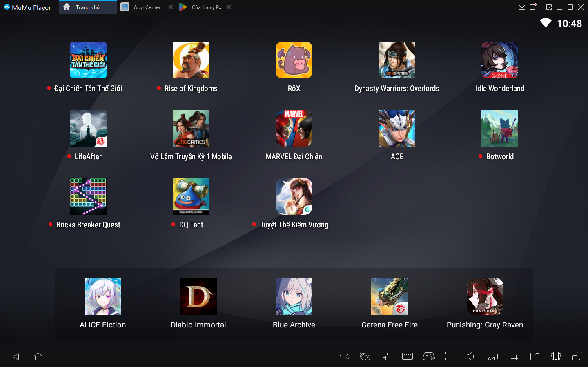Switch to the Cửa hàng Play tab

[206, 7]
